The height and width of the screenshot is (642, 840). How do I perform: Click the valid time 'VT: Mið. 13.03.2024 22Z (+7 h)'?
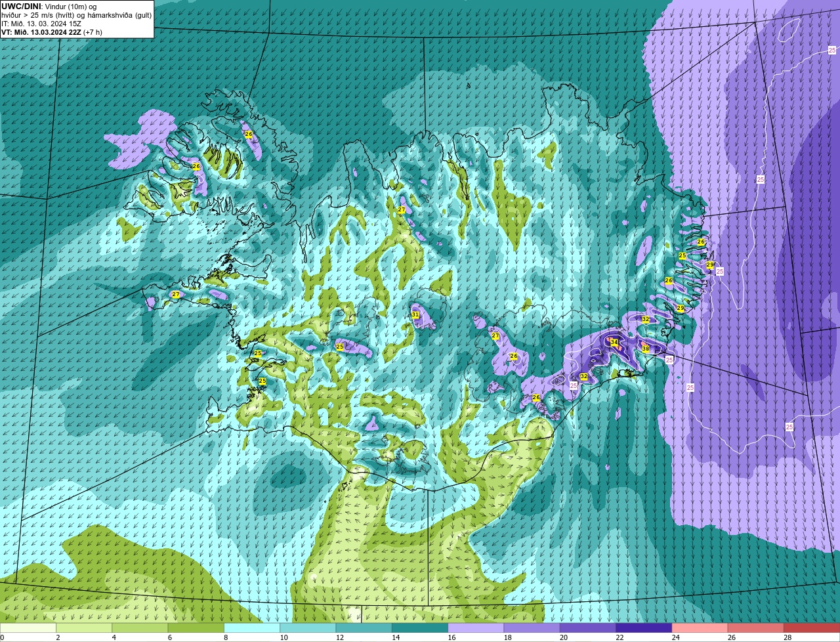click(x=52, y=32)
